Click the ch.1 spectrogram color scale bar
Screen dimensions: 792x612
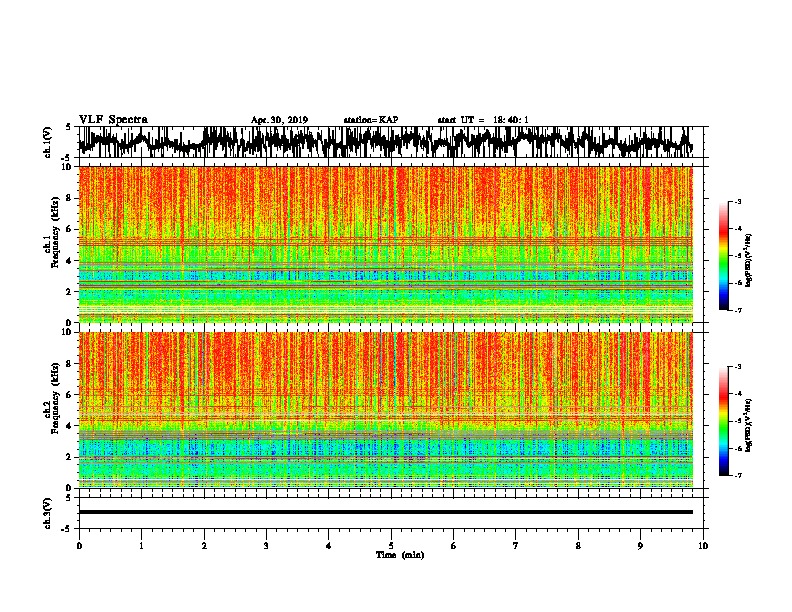[x=724, y=256]
